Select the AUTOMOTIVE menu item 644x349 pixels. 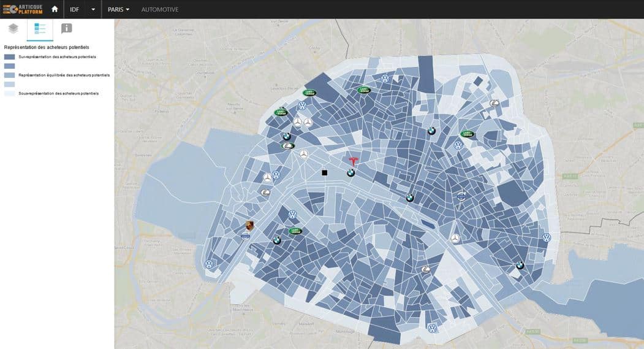click(160, 9)
